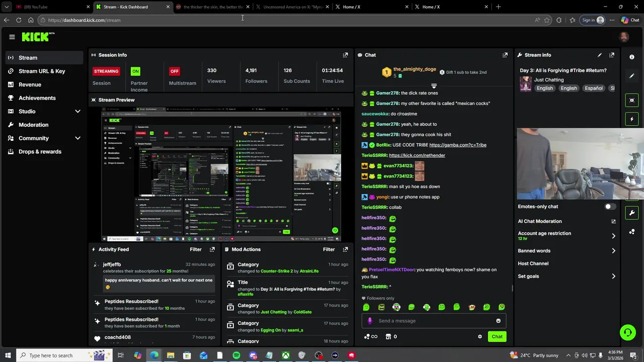Click the Partner Income ON badge

coord(135,71)
